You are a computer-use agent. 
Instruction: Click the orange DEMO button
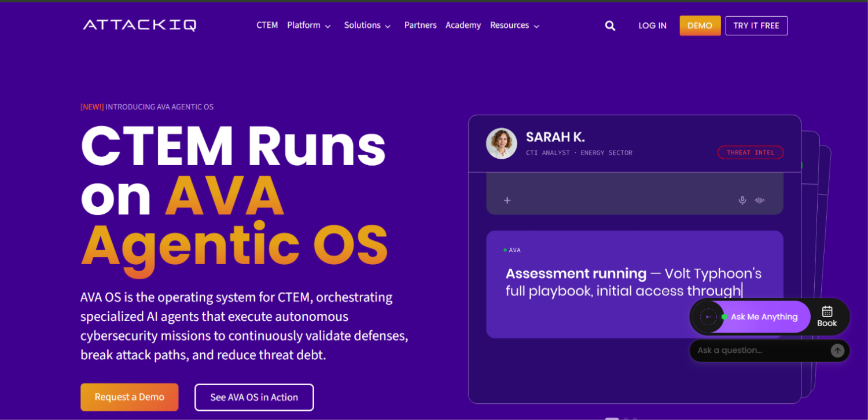[x=700, y=25]
